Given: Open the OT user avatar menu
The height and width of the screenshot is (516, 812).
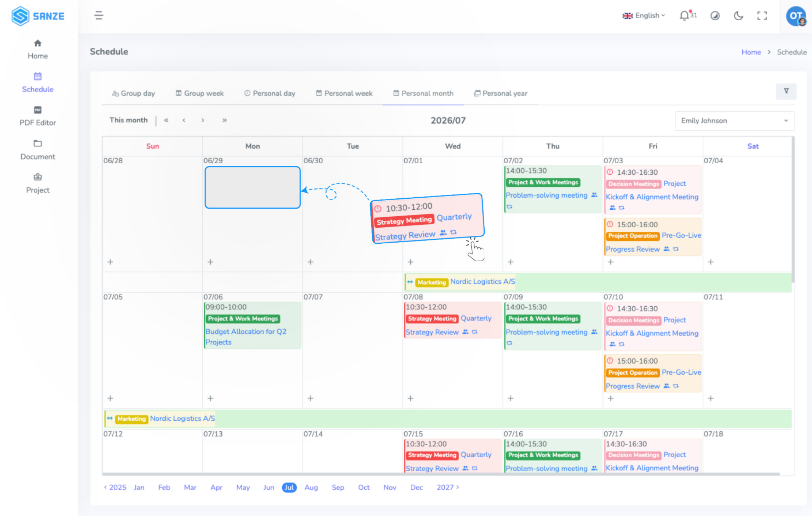Looking at the screenshot, I should click(x=796, y=16).
